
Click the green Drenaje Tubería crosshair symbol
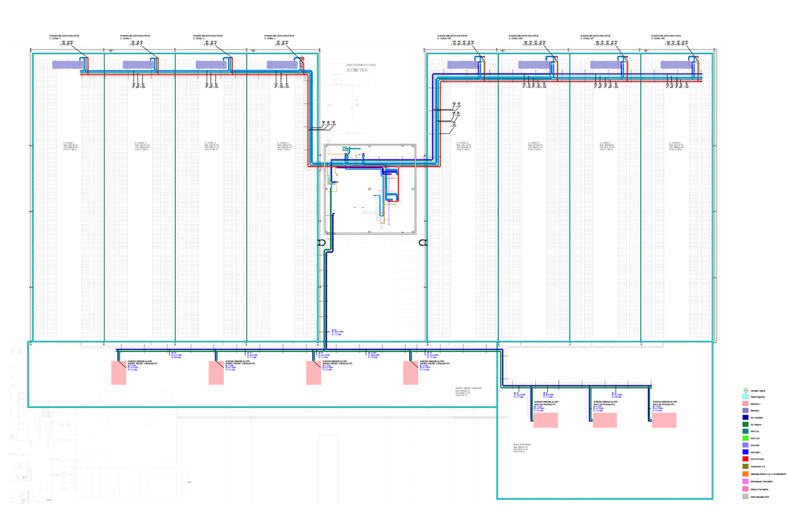click(x=746, y=390)
